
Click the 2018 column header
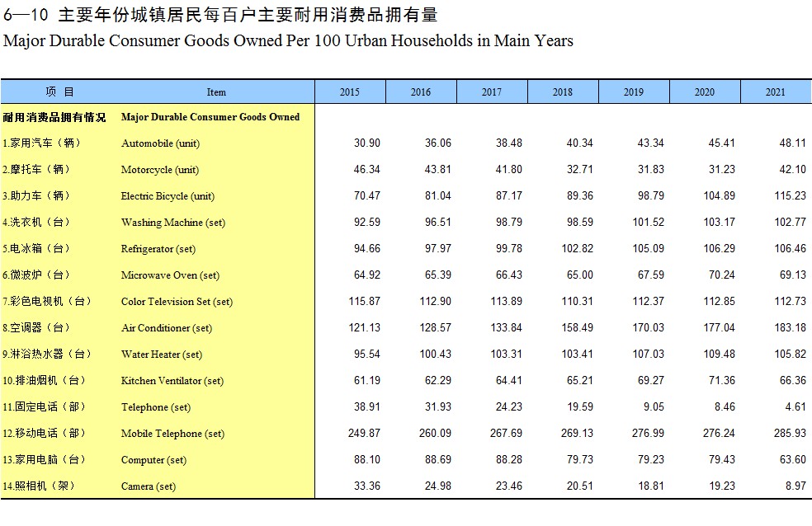(562, 92)
